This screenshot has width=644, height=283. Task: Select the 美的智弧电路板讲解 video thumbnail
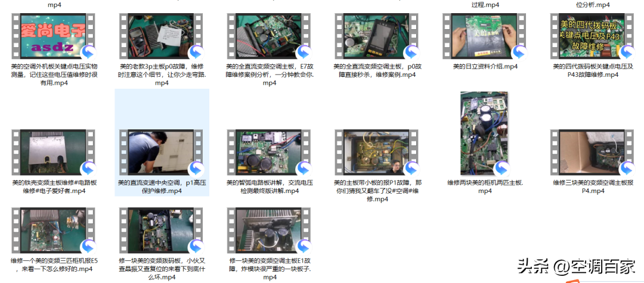pyautogui.click(x=269, y=152)
